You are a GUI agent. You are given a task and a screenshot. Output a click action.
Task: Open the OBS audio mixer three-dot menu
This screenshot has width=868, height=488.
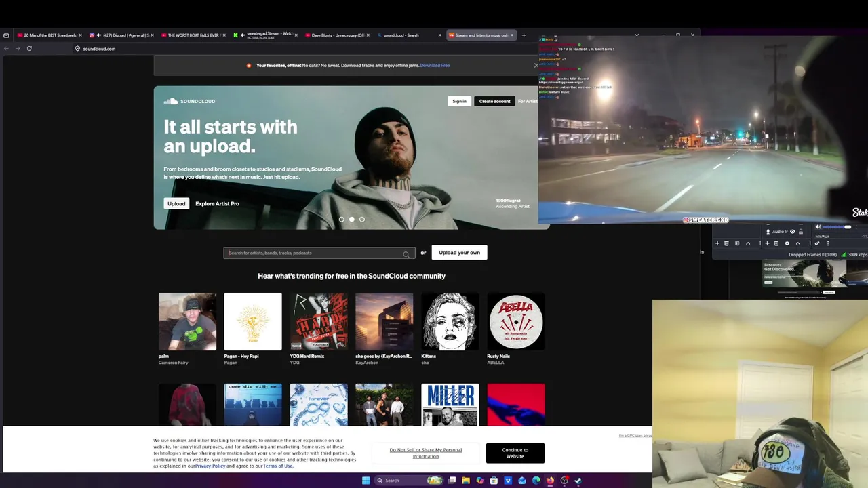click(x=828, y=243)
